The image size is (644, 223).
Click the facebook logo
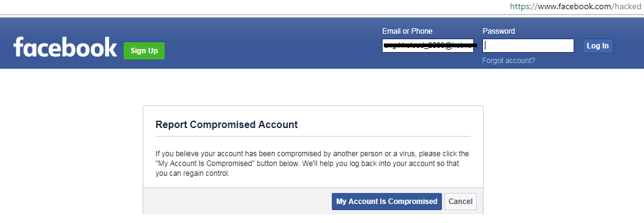(65, 47)
